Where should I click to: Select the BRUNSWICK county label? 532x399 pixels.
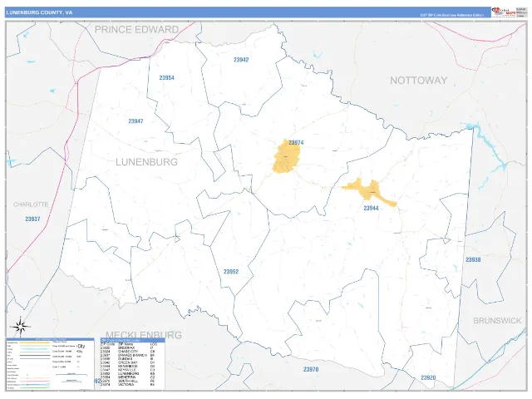(x=497, y=321)
